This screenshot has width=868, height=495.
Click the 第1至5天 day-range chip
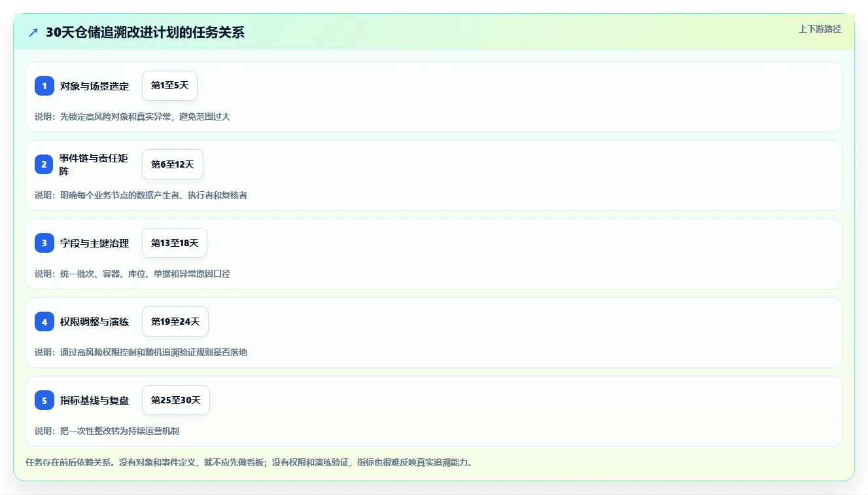click(x=169, y=86)
